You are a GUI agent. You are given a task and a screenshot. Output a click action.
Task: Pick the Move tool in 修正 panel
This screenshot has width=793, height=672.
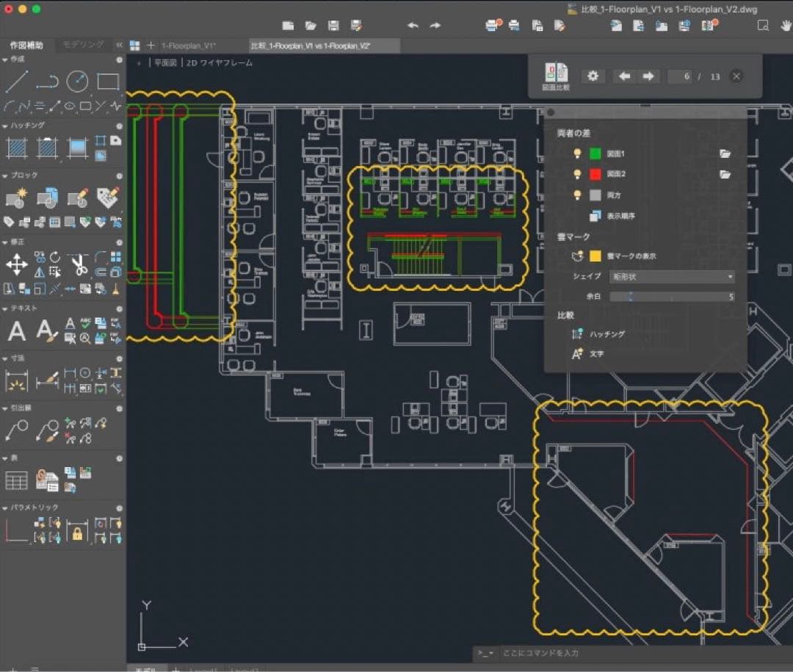(17, 264)
